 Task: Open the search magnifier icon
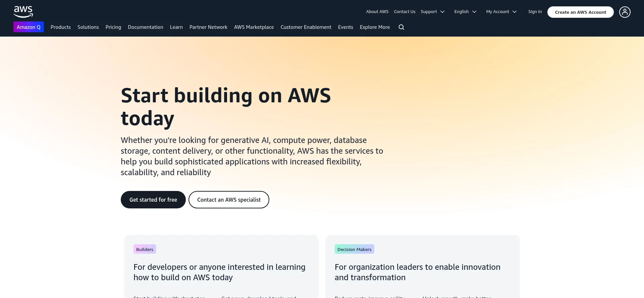(x=401, y=27)
